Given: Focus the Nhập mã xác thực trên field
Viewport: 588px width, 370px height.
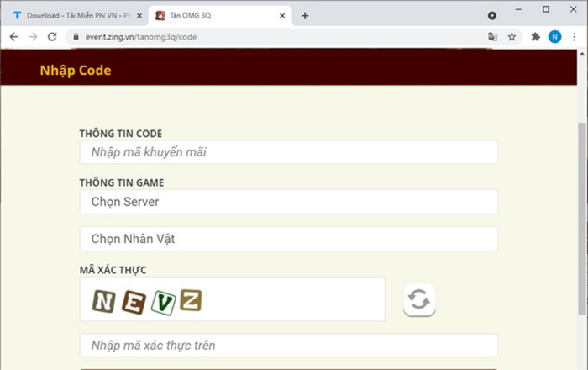Looking at the screenshot, I should click(x=289, y=346).
